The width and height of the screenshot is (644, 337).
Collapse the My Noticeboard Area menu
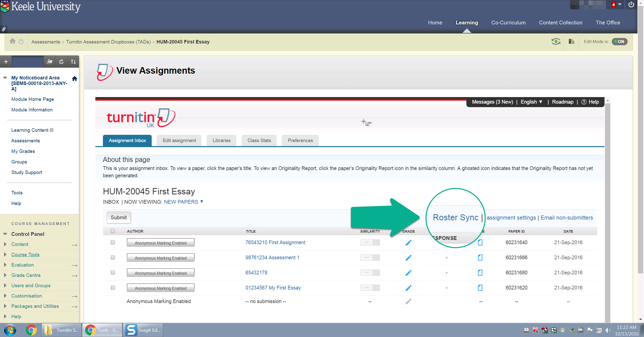[x=5, y=78]
